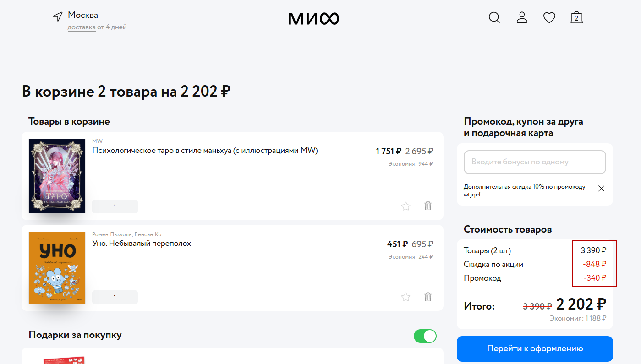
Task: Open the favorites heart icon in header
Action: tap(549, 18)
